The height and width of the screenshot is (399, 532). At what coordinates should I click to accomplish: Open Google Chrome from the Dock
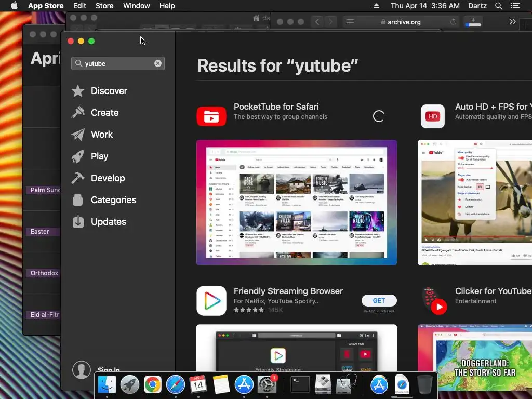tap(152, 385)
